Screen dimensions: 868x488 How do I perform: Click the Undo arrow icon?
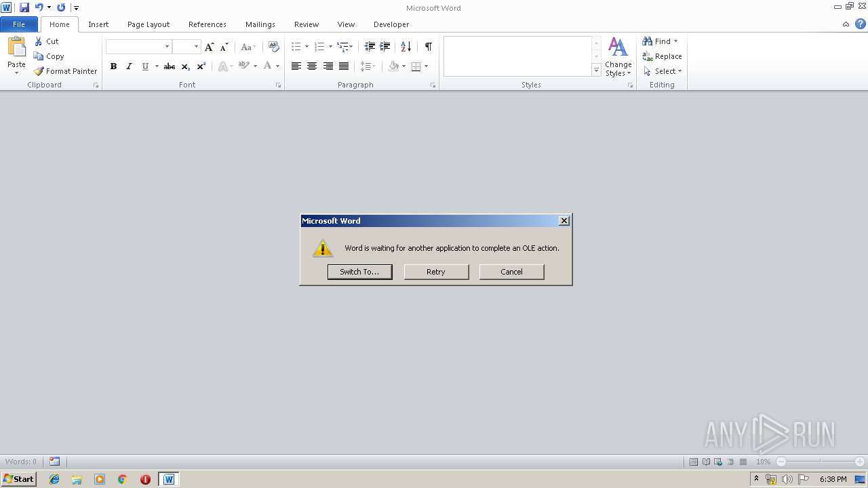point(39,7)
